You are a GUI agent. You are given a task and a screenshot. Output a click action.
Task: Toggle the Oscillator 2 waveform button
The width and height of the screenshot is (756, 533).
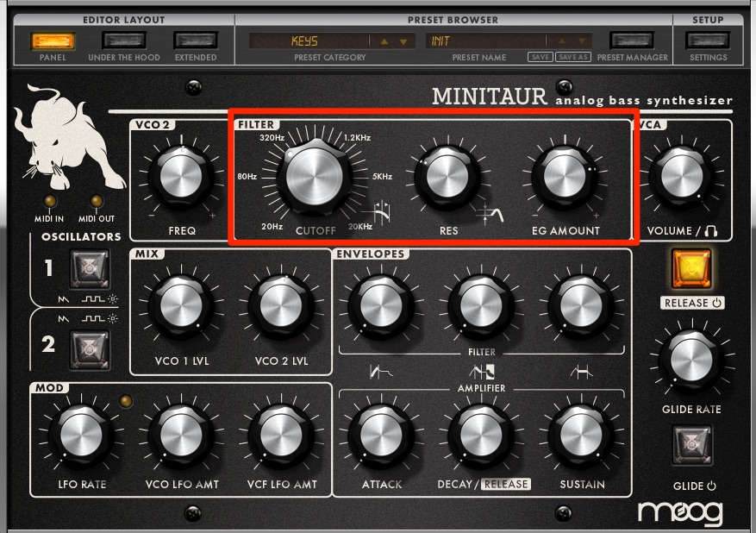tap(90, 349)
